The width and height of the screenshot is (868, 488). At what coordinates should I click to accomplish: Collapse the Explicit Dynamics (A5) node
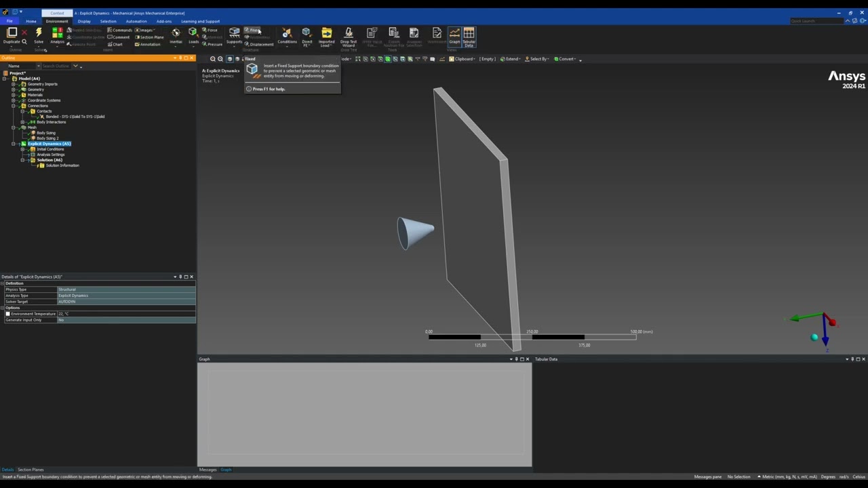click(14, 144)
